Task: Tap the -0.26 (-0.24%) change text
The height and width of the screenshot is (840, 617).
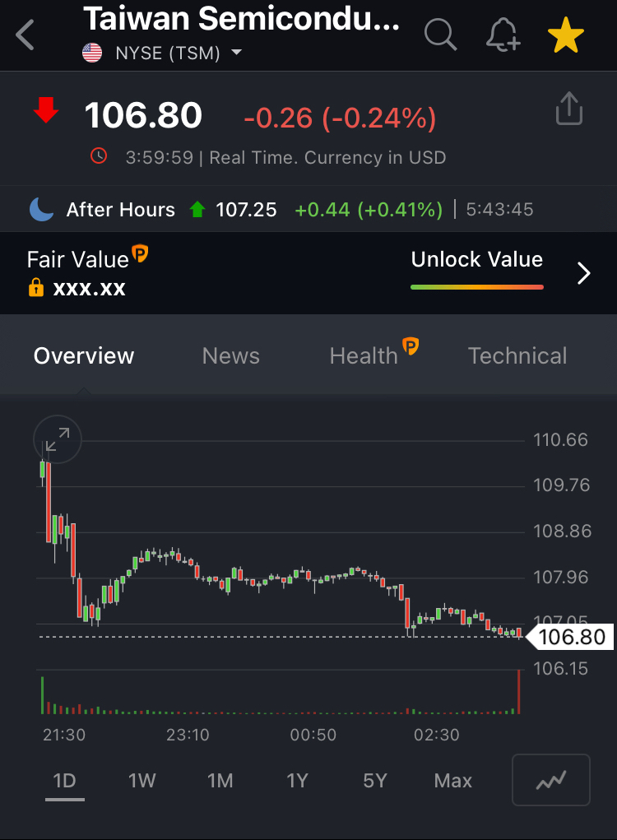Action: pos(340,118)
